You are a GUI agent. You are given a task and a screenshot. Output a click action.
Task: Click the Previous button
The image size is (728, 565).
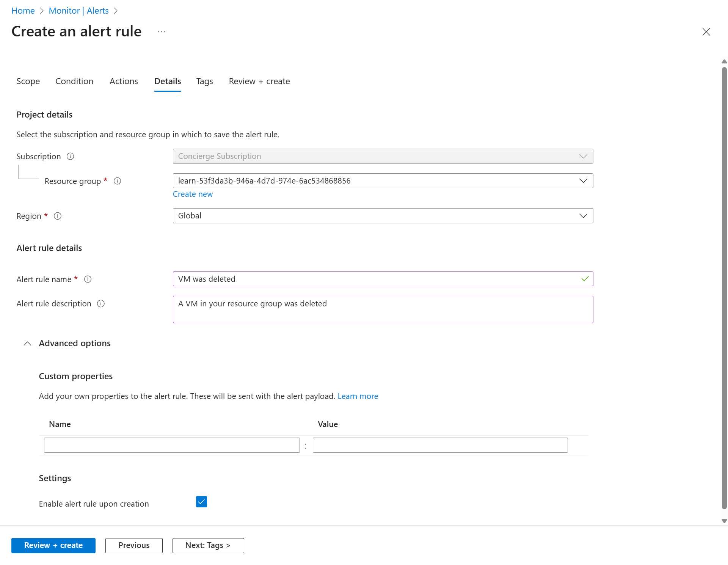click(x=134, y=545)
